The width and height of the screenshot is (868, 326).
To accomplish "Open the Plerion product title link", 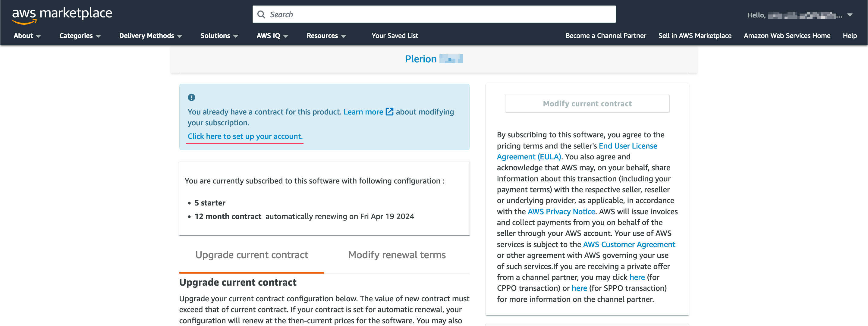I will pos(420,59).
